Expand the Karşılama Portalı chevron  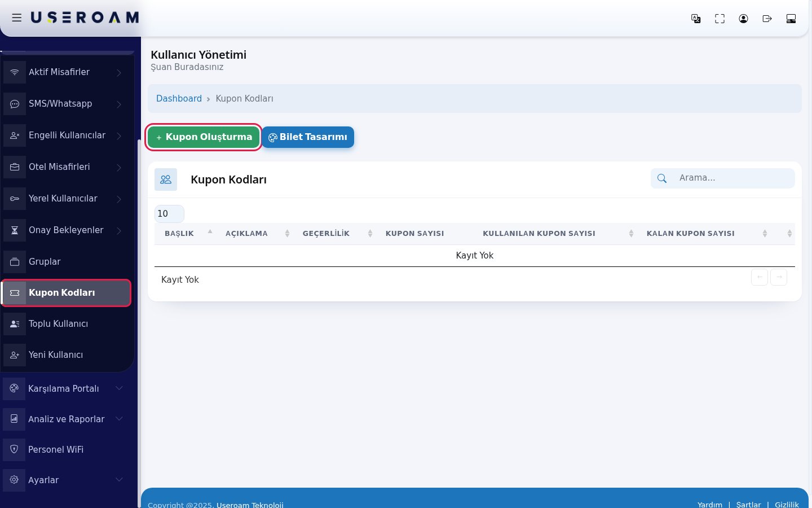119,388
